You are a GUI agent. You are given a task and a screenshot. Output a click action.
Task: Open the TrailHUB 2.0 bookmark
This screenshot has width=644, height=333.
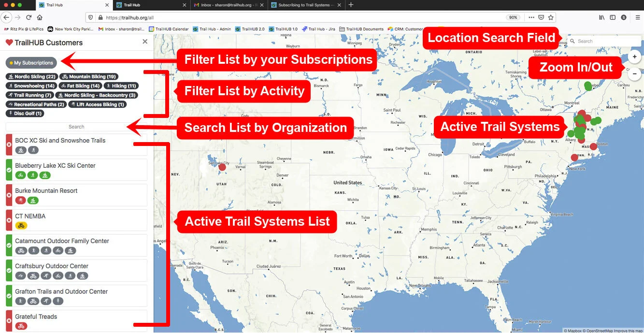[250, 29]
